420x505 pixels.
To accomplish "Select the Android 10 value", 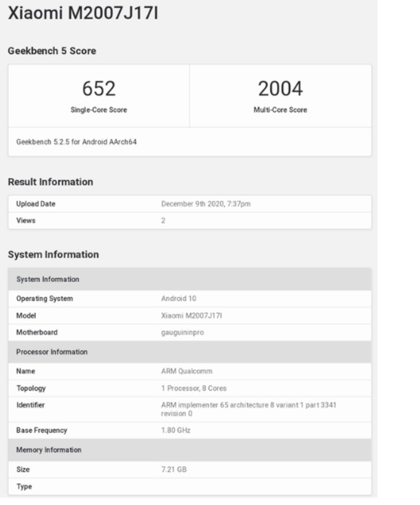I will click(x=179, y=299).
